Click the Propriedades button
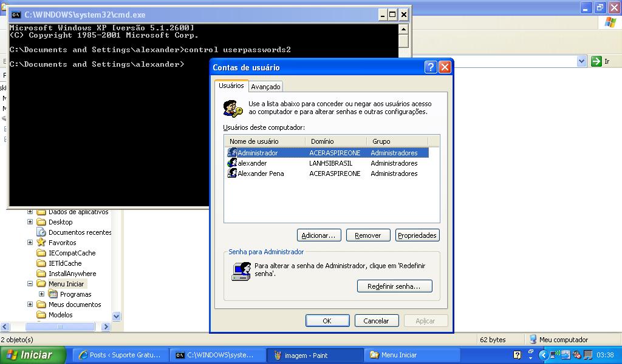 (417, 235)
